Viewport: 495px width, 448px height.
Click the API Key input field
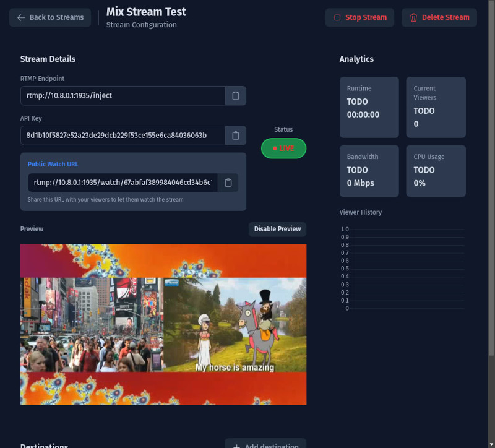[x=123, y=136]
